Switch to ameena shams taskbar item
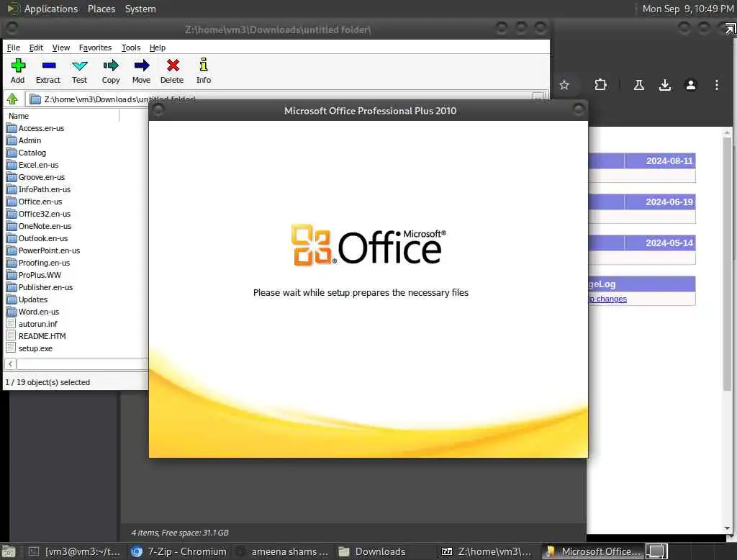Image resolution: width=737 pixels, height=560 pixels. point(282,551)
